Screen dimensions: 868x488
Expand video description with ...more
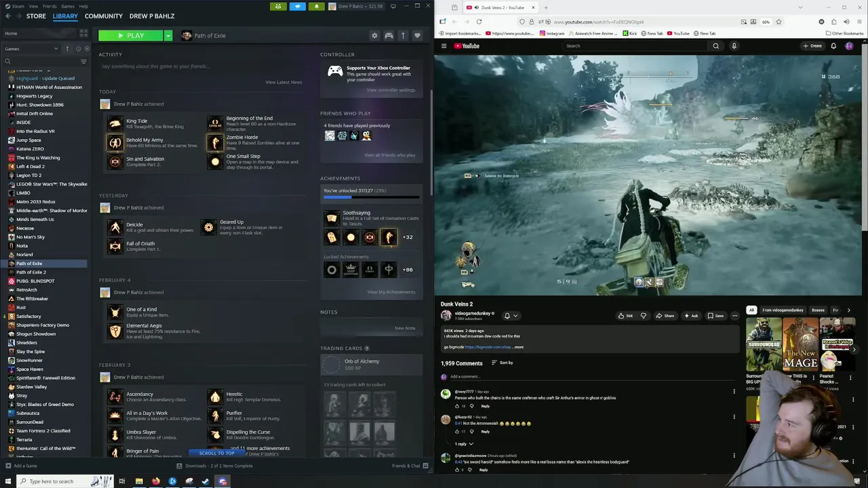[x=518, y=347]
